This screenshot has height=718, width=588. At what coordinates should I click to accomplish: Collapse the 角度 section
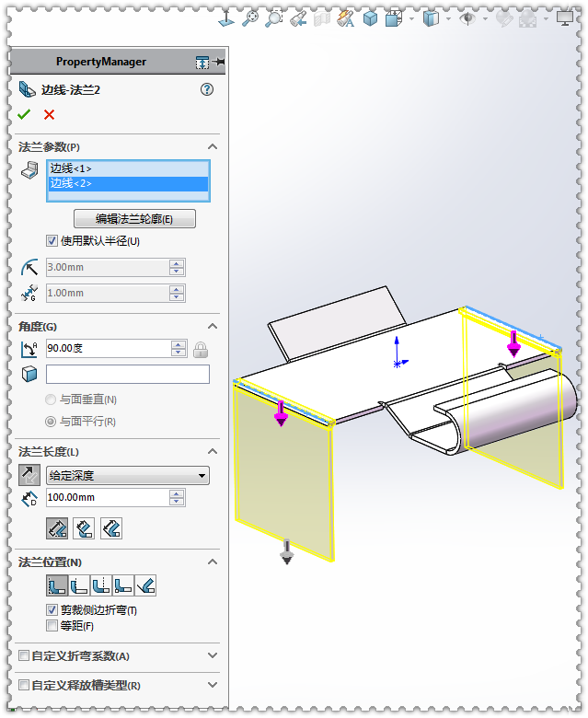coord(213,327)
